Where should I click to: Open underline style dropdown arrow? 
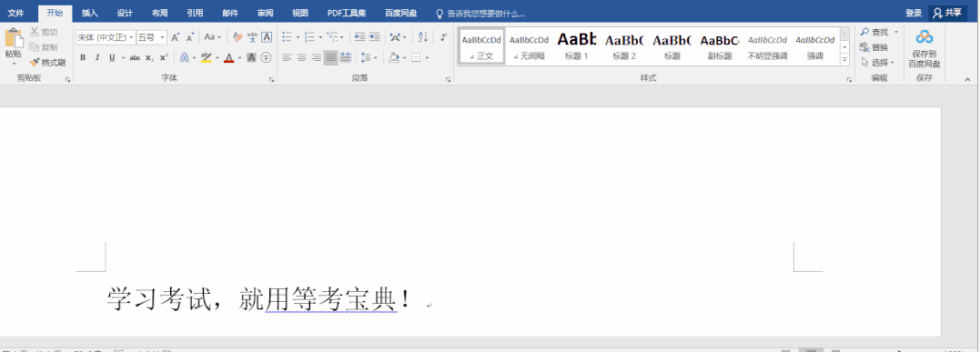[123, 57]
